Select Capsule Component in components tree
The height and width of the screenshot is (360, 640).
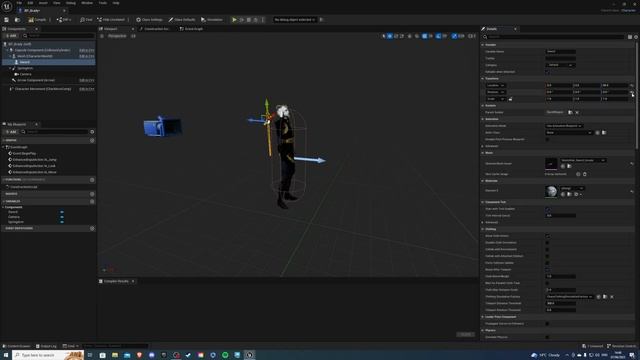pyautogui.click(x=42, y=50)
